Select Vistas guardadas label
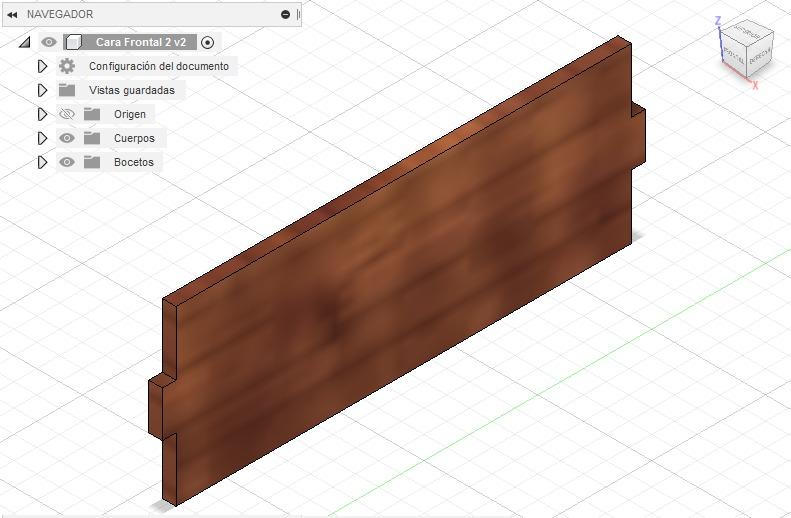This screenshot has width=791, height=518. tap(132, 90)
